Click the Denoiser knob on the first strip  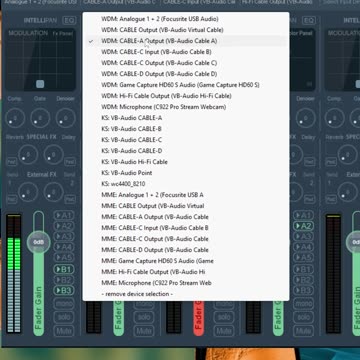pyautogui.click(x=66, y=118)
